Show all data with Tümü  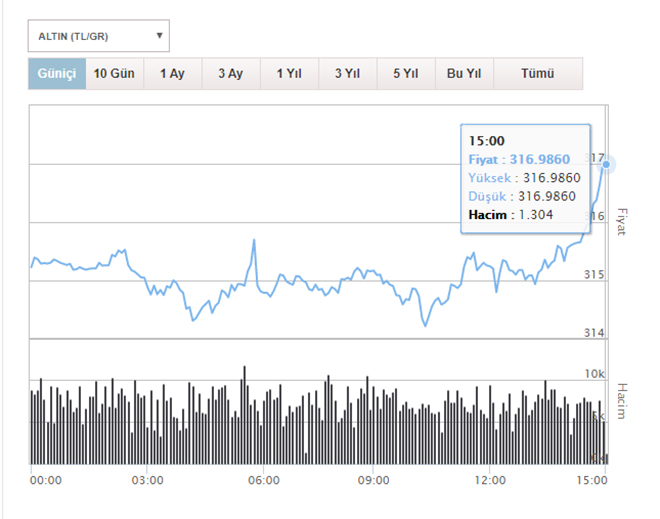click(537, 74)
